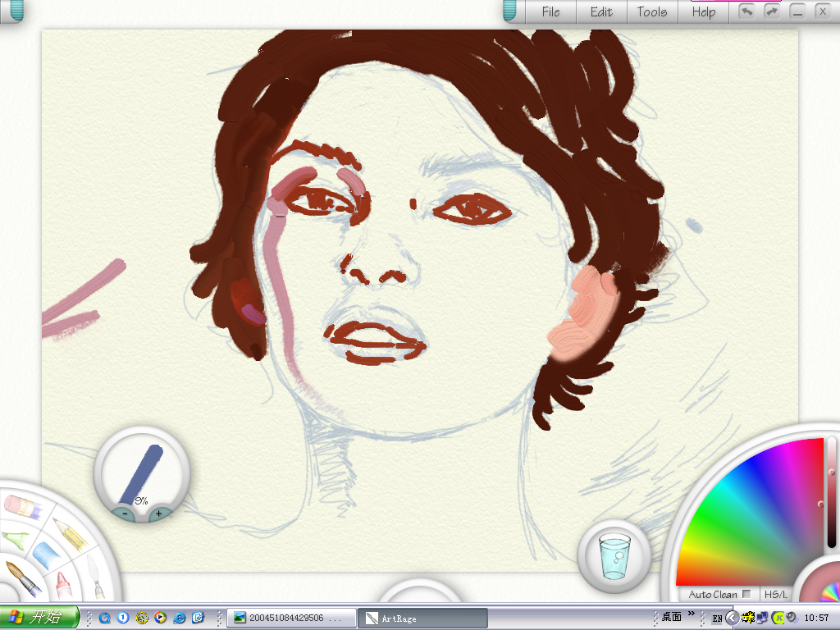Switch color mode with the HS/L button

[x=776, y=594]
